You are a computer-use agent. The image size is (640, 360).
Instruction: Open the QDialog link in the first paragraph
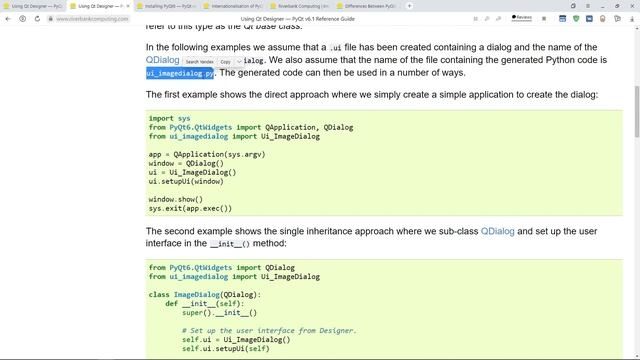click(x=162, y=60)
